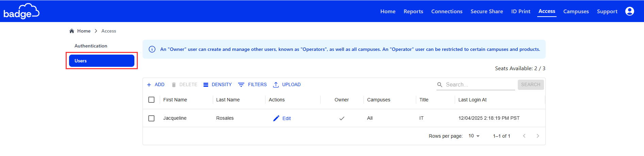
Task: Click the badge cloud logo
Action: point(21,11)
